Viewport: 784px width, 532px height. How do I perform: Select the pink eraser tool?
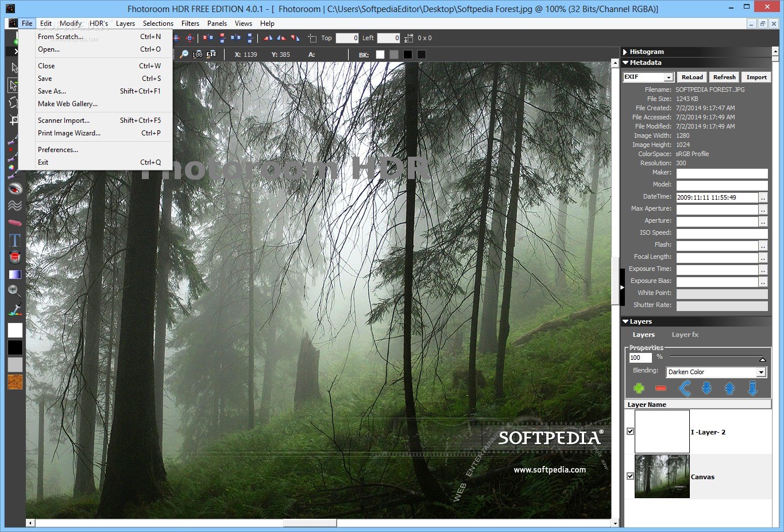pos(15,223)
